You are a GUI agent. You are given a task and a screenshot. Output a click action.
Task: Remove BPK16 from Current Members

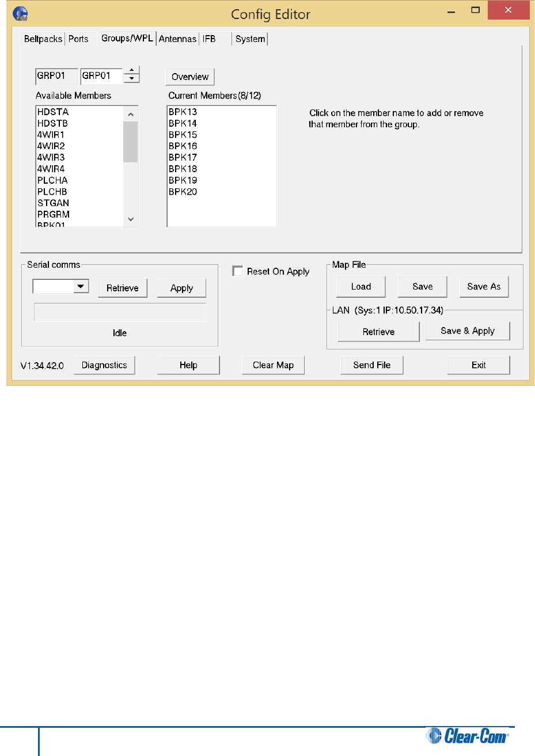click(x=183, y=146)
